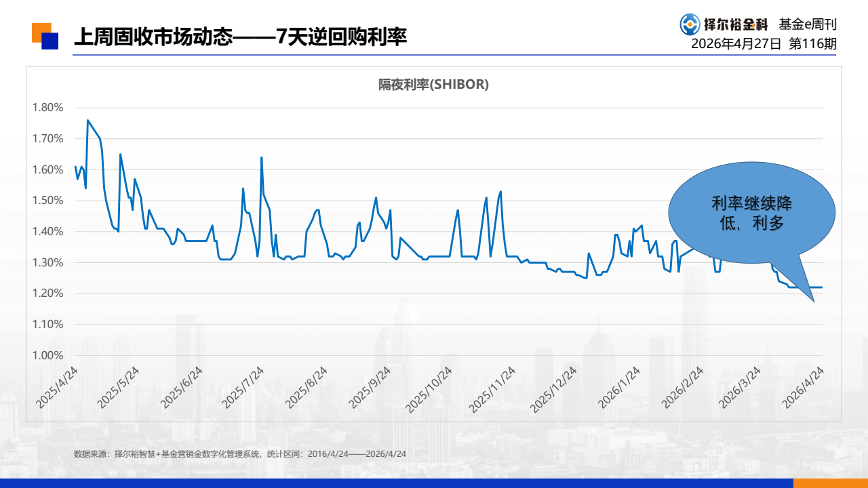Click the 2026/1/24 x-axis date label
Screen dimensions: 868x488
tap(618, 388)
